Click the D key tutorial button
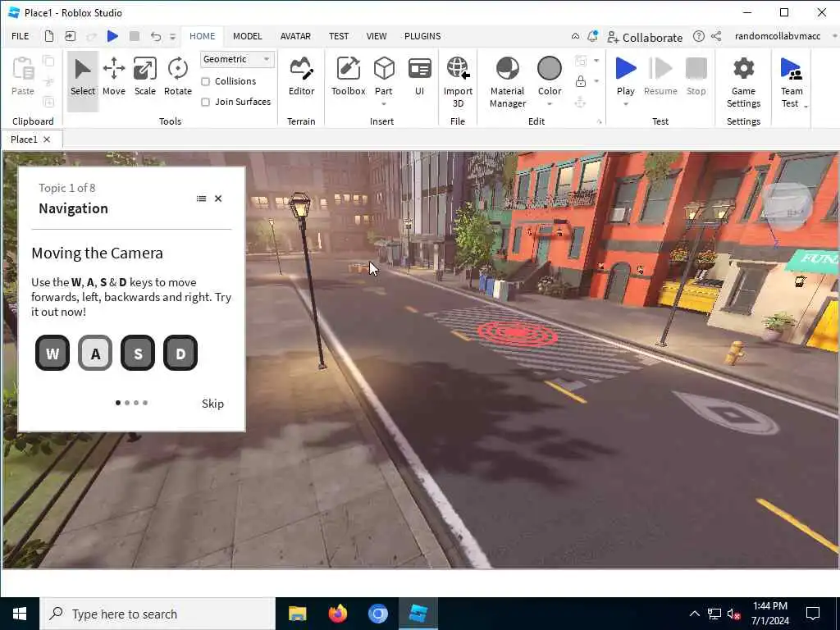Screen dimensions: 840x630 180,353
